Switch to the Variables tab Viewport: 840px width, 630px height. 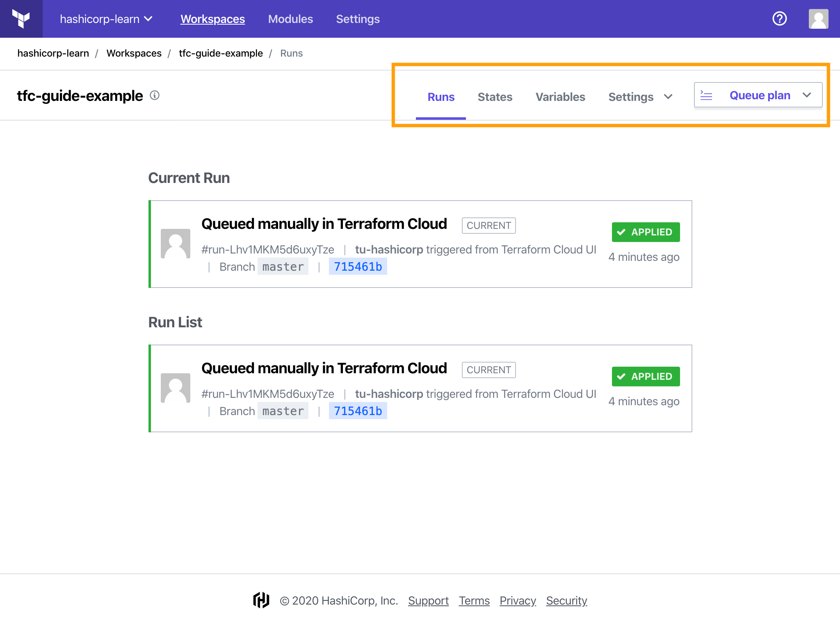560,97
